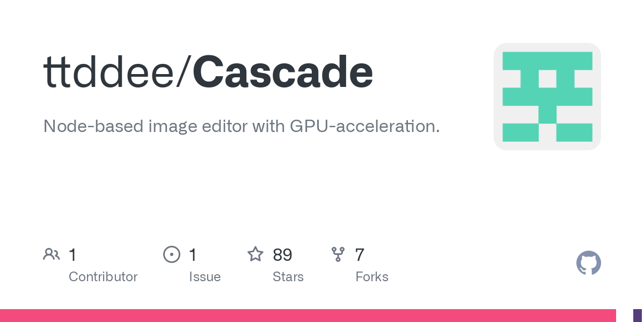Click the issue count number 1
This screenshot has height=322, width=644.
(x=193, y=254)
